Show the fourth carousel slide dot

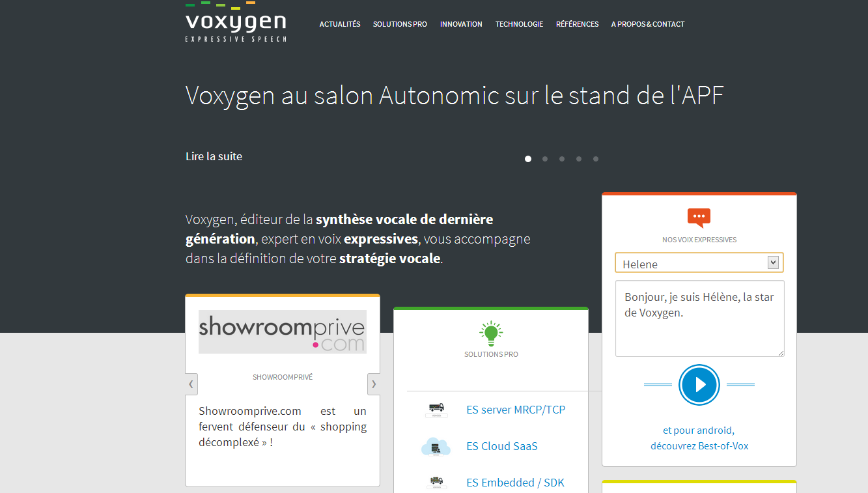[579, 158]
